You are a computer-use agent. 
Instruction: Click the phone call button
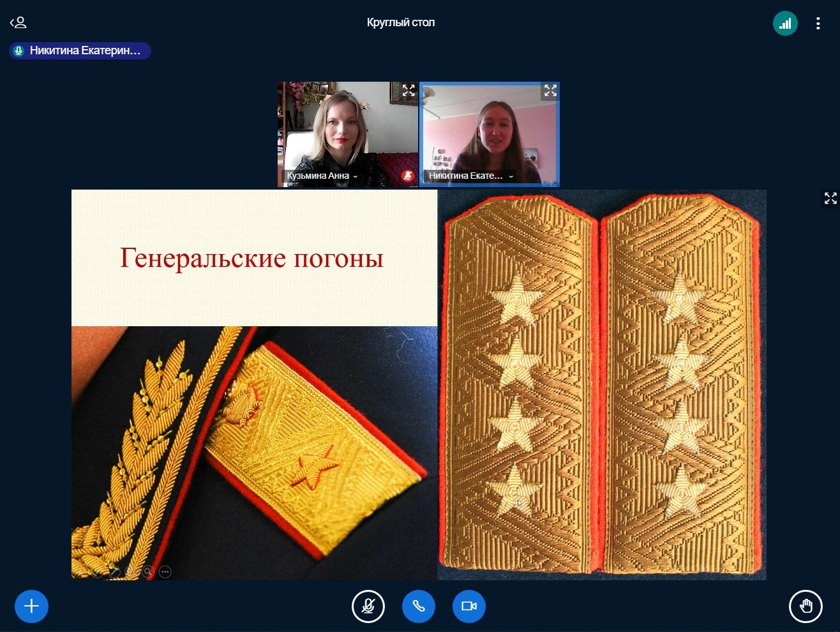click(x=419, y=606)
